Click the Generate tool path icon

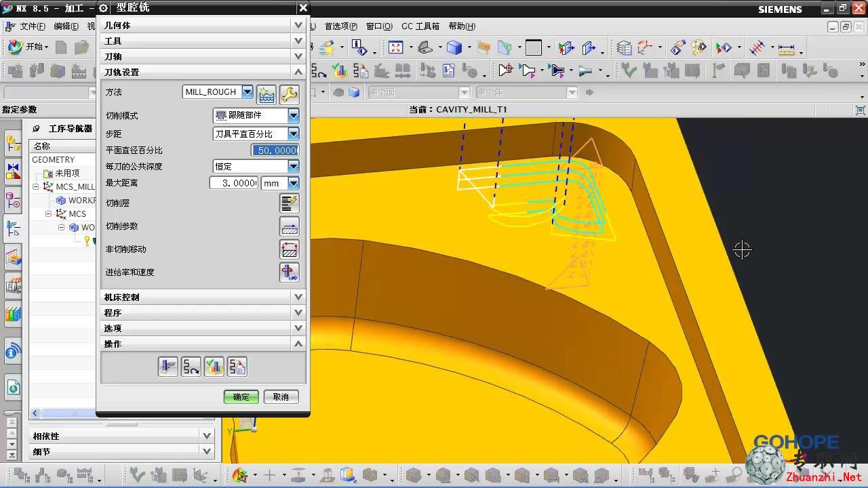click(168, 367)
